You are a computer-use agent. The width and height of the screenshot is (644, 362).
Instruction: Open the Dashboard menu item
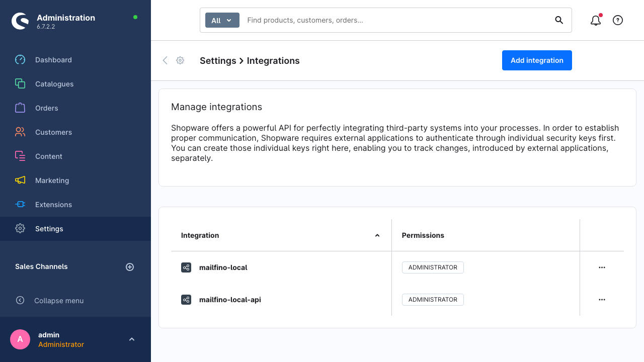(75, 60)
